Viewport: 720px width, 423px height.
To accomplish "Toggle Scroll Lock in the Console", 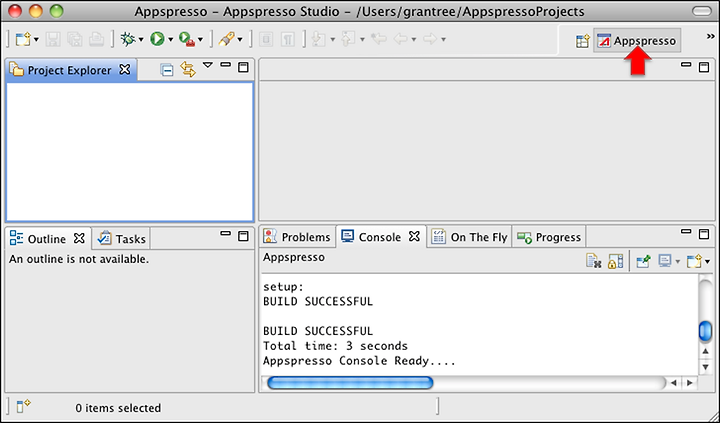I will 615,261.
